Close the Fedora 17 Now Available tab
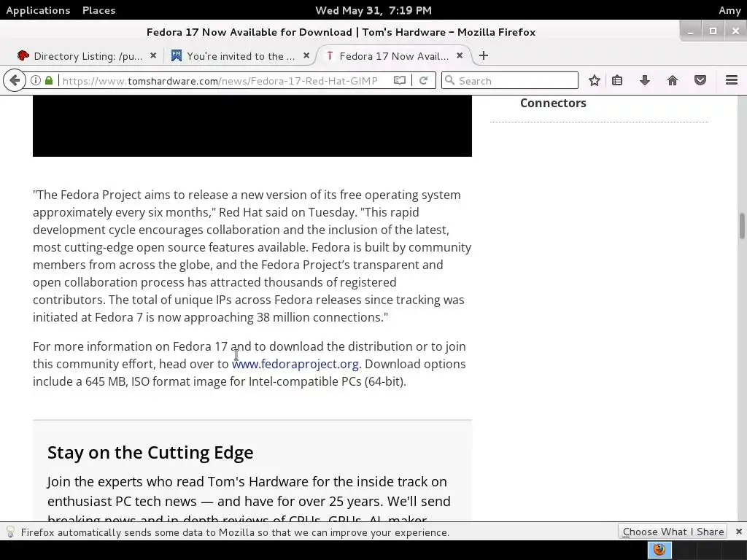Screen dimensions: 747x560 pos(460,55)
